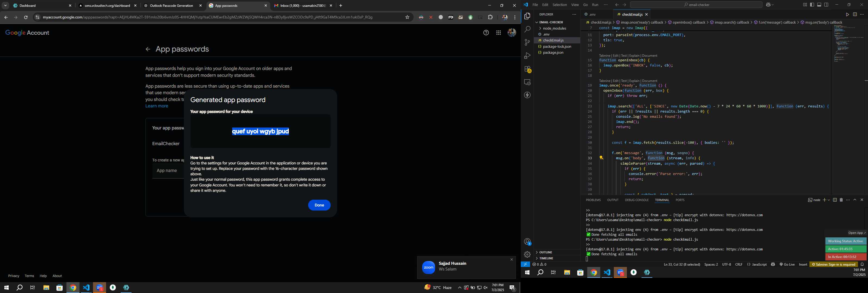Open Google Account profile avatar
Viewport: 868px width, 293px height.
(512, 33)
